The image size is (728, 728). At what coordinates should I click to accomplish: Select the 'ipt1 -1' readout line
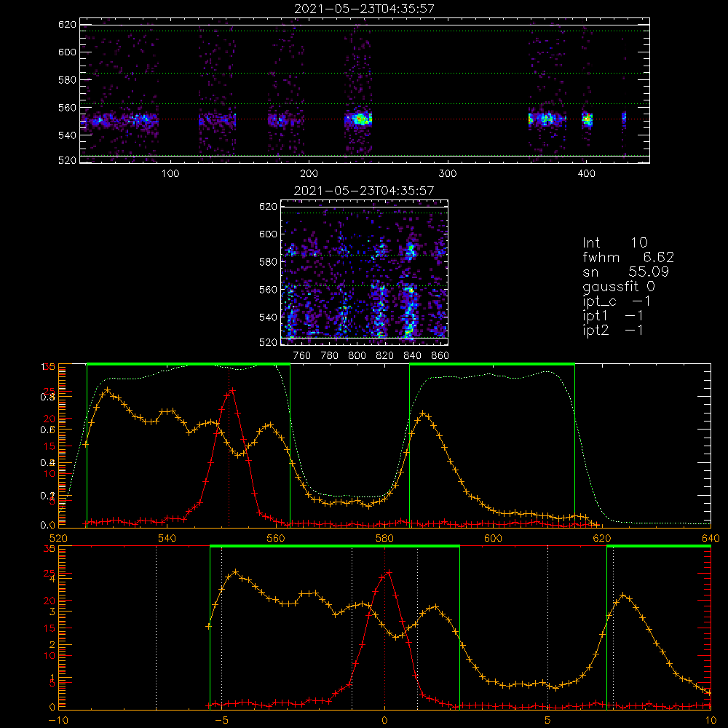pos(613,316)
